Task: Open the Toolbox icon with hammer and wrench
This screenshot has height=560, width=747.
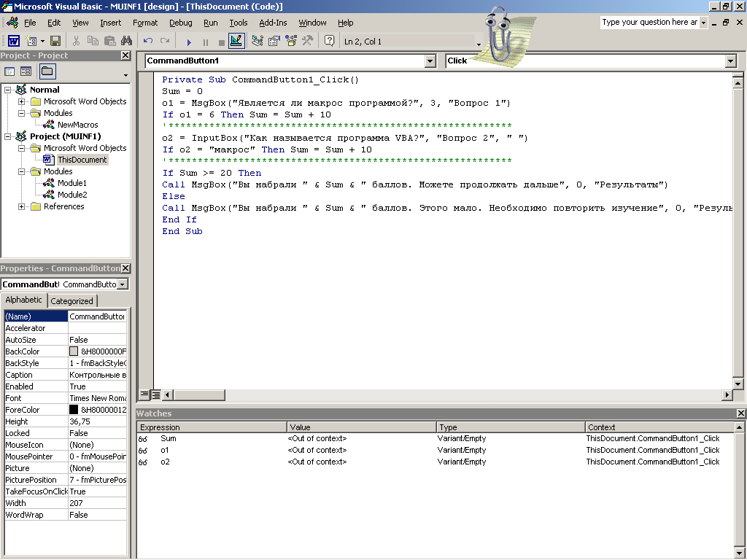Action: (x=308, y=41)
